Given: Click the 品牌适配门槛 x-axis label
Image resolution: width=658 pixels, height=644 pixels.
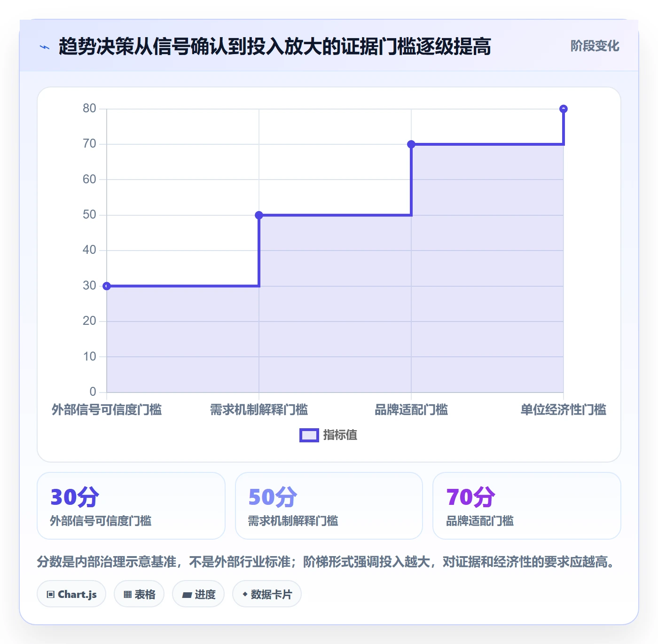Looking at the screenshot, I should 411,410.
